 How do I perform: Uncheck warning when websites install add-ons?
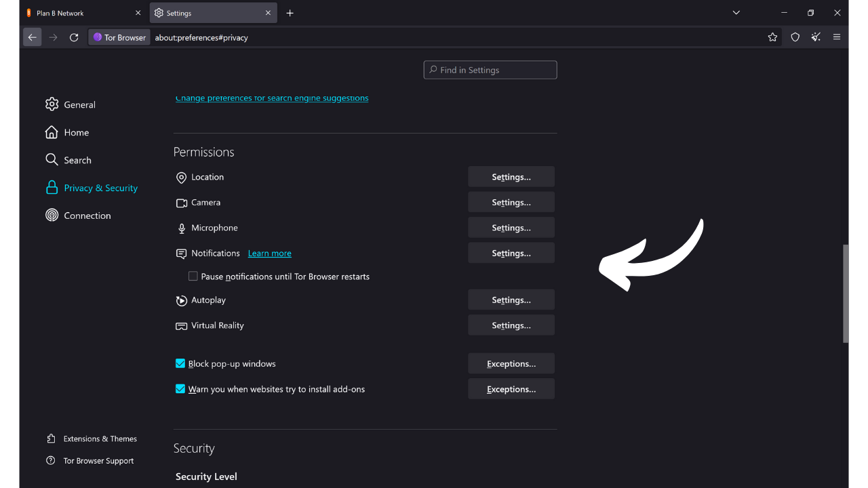click(180, 388)
